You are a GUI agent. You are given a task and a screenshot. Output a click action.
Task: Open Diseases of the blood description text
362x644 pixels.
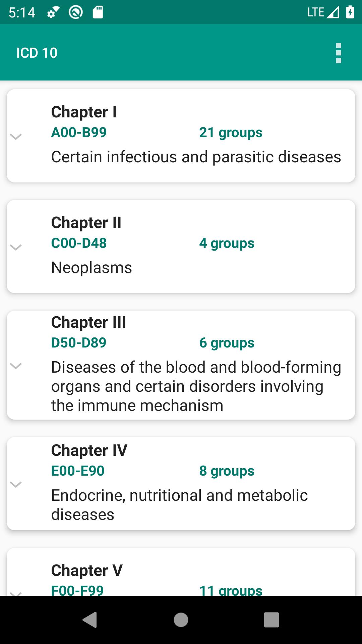[x=196, y=386]
